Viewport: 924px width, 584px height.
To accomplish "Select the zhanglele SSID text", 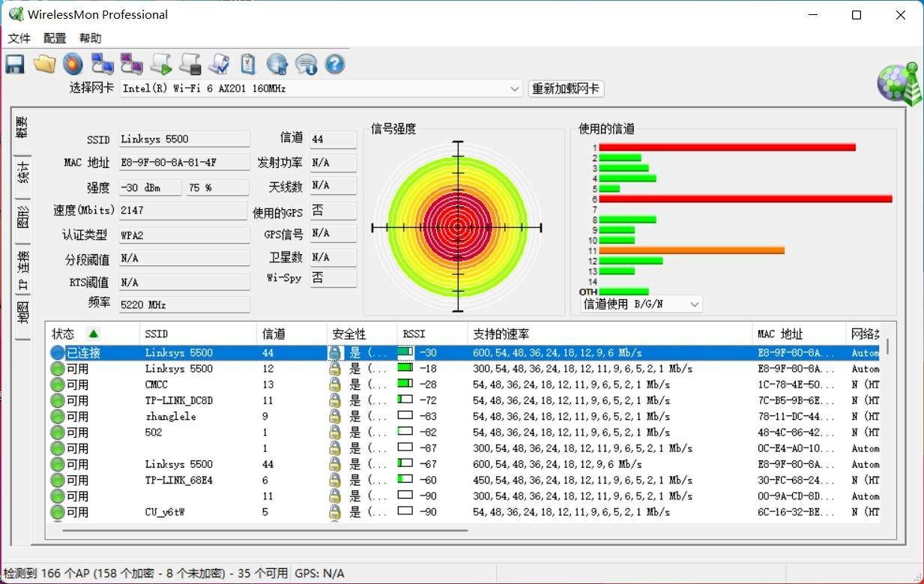I will pyautogui.click(x=170, y=416).
